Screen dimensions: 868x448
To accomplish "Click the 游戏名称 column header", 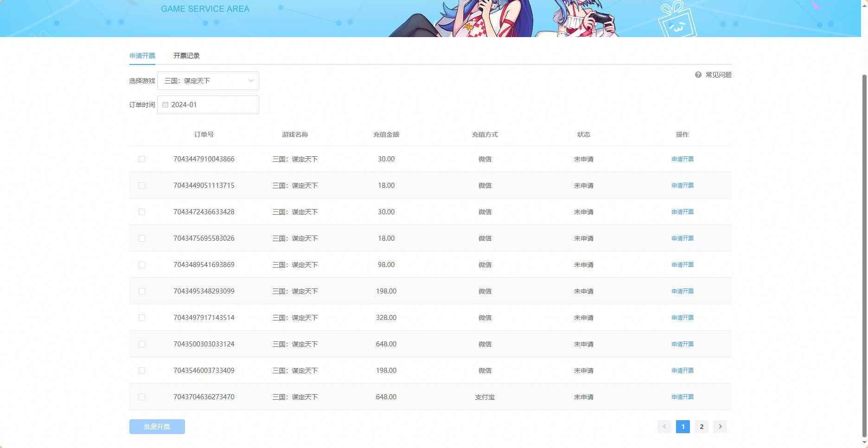I will (295, 134).
